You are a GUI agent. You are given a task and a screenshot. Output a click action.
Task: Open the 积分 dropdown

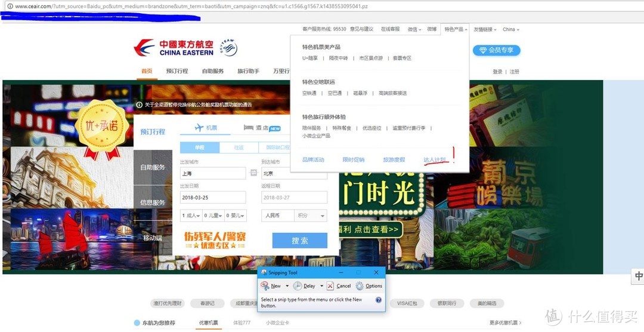pyautogui.click(x=311, y=216)
